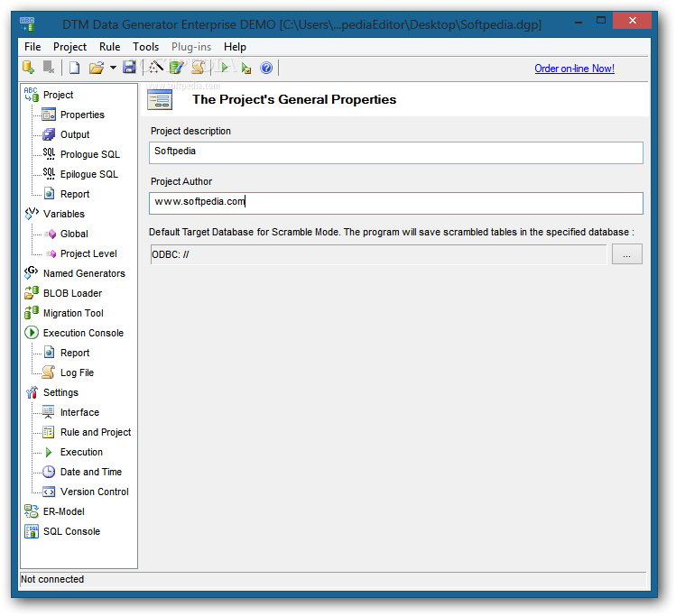Viewport: 676px width, 616px height.
Task: Click the app icon in title bar
Action: coord(27,23)
